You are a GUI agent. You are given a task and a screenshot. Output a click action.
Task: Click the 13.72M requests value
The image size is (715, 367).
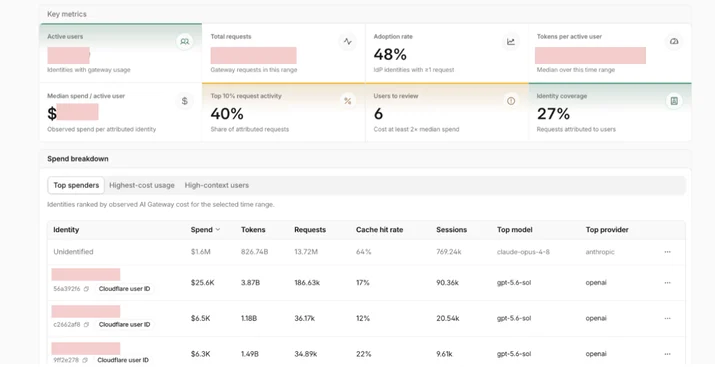click(x=306, y=252)
